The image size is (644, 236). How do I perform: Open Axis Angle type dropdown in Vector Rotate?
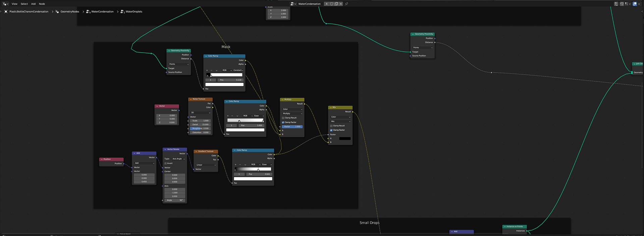[178, 159]
